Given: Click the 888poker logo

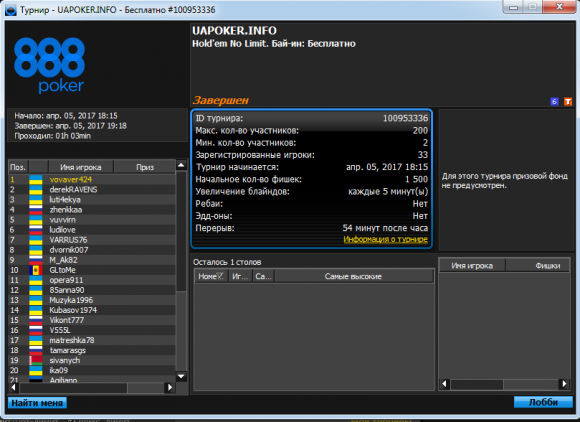Looking at the screenshot, I should pos(50,65).
